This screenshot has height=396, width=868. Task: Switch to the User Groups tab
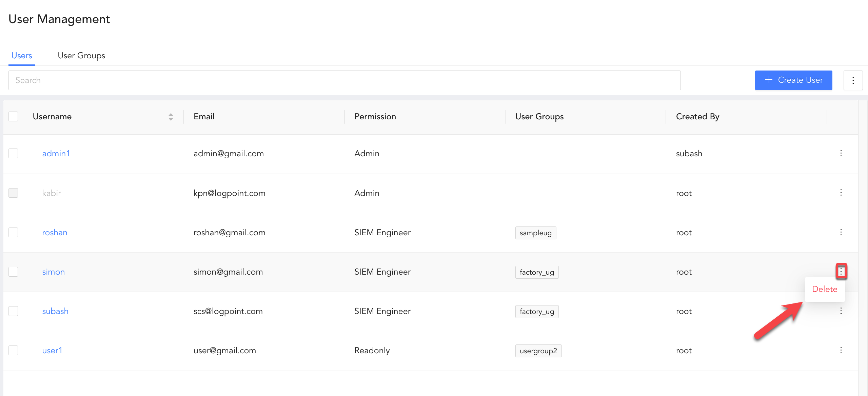[81, 56]
